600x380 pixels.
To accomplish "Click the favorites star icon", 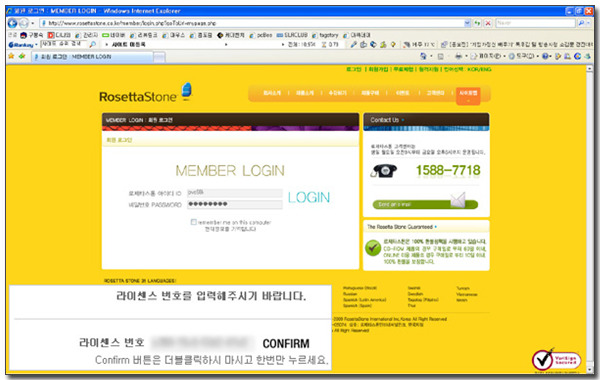I will click(x=11, y=56).
